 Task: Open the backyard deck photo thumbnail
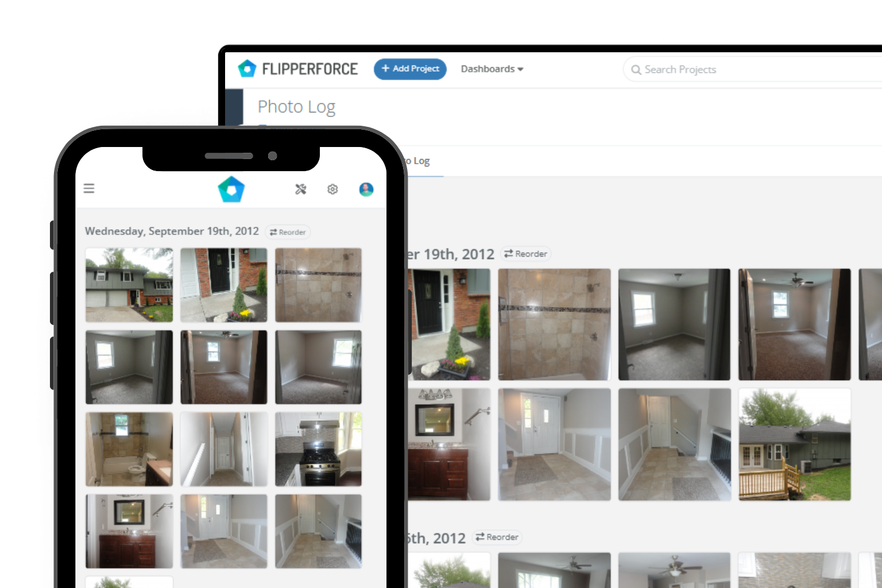pyautogui.click(x=794, y=443)
